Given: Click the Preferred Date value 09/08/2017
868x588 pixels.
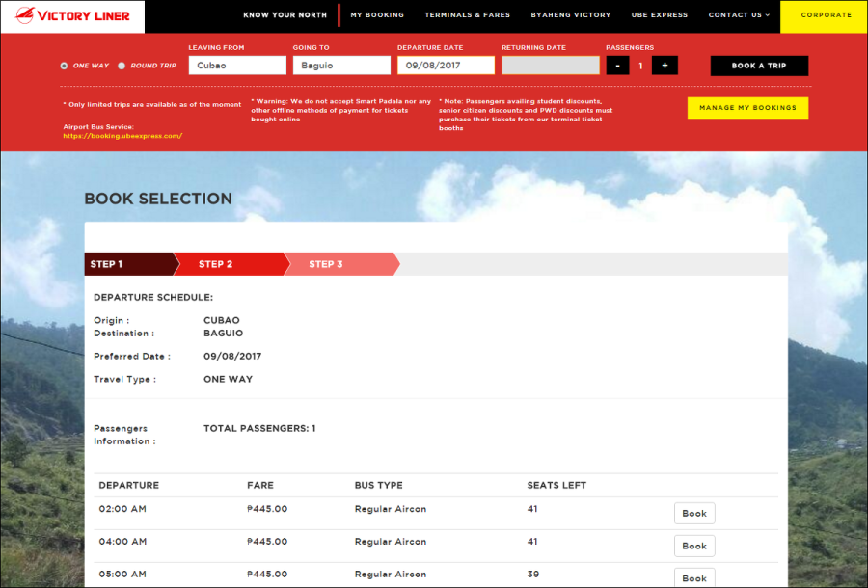Looking at the screenshot, I should point(232,357).
